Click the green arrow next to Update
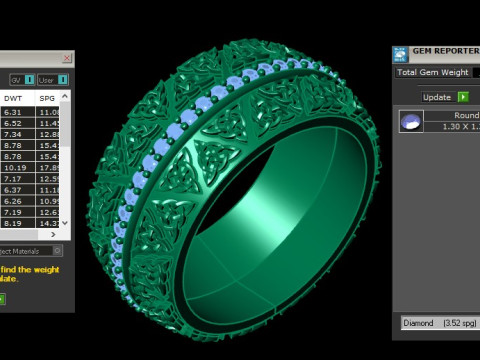Screen dimensions: 480x360 463,97
